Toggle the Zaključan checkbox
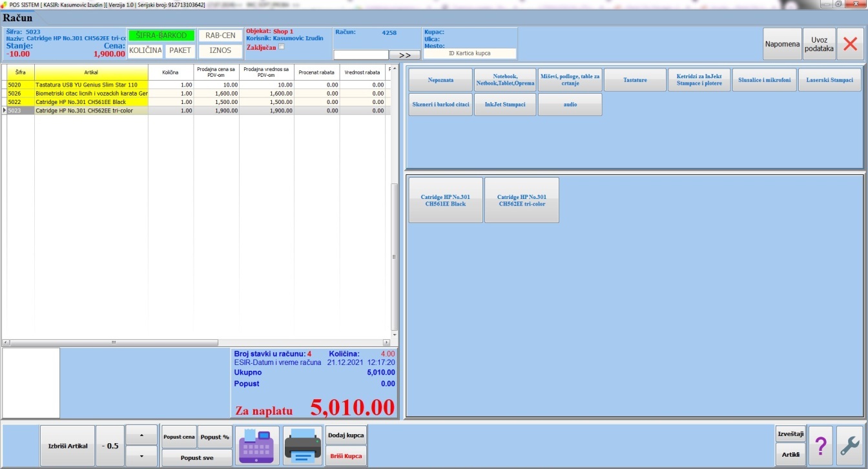Screen dimensions: 868x469 click(x=281, y=47)
